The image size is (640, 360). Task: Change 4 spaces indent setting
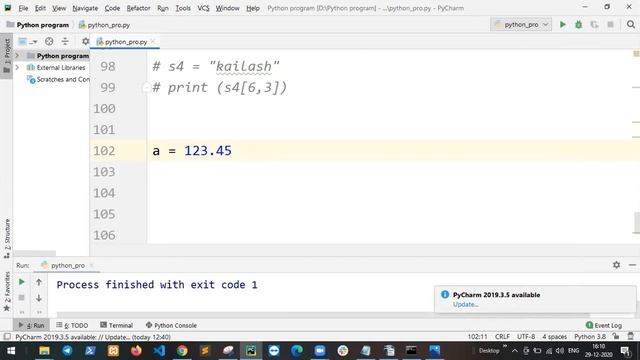coord(554,337)
